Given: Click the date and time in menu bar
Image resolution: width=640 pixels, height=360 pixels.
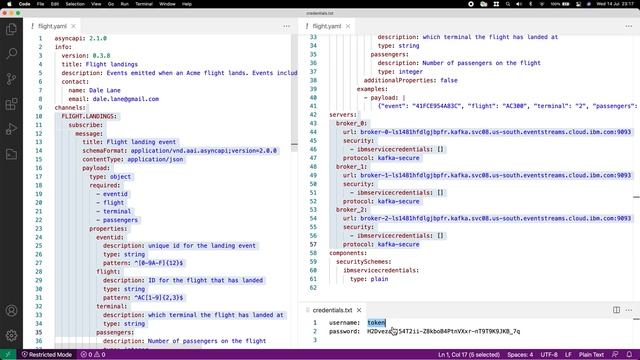Looking at the screenshot, I should (x=615, y=4).
